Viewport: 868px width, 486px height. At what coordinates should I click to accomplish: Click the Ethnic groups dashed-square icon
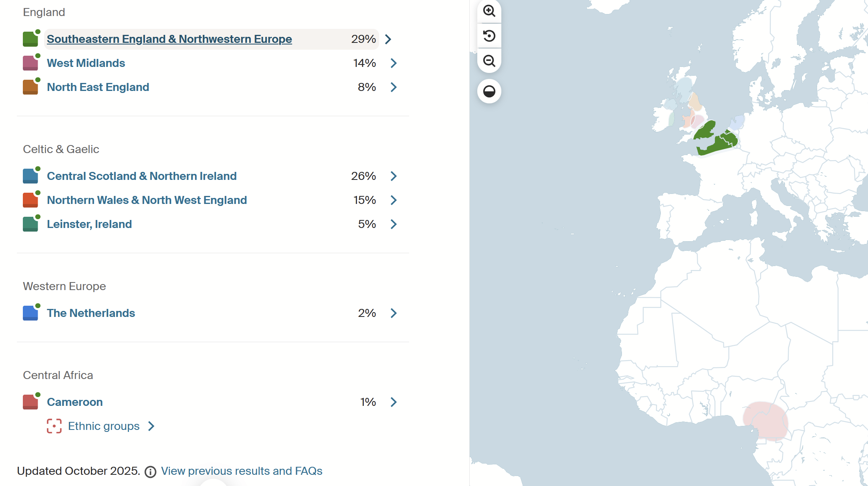pos(54,426)
